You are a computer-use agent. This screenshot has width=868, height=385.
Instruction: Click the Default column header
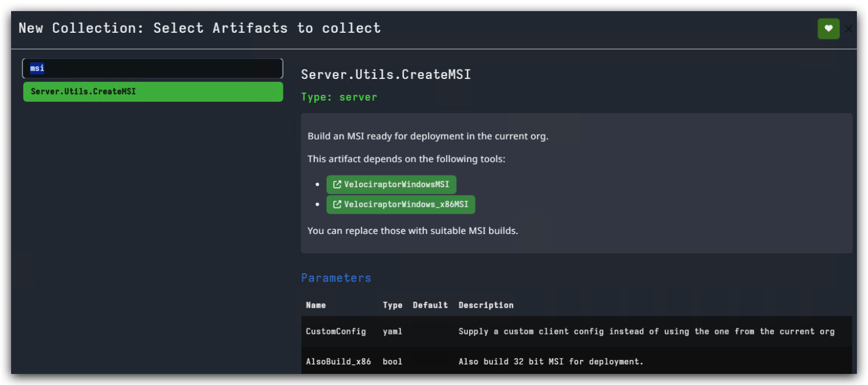[430, 305]
